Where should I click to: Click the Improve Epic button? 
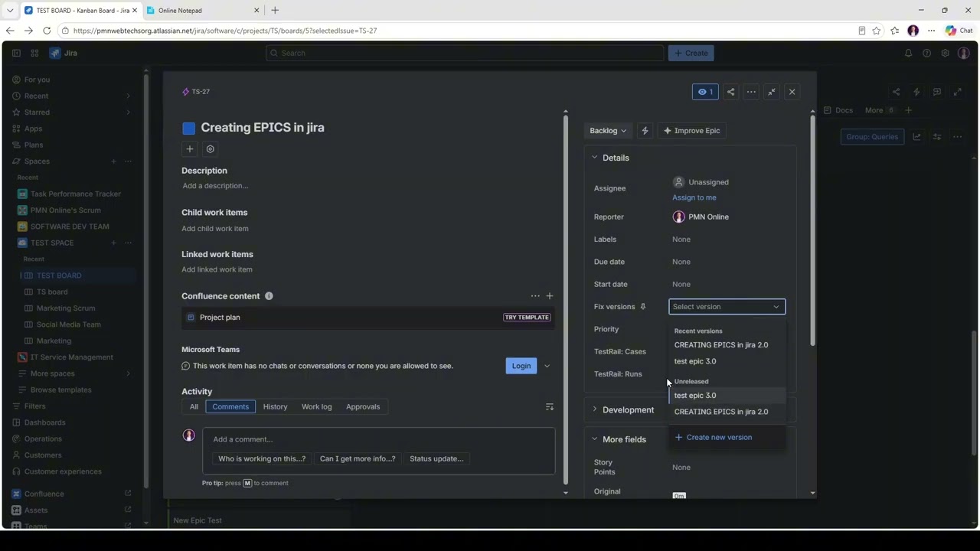[x=691, y=131]
